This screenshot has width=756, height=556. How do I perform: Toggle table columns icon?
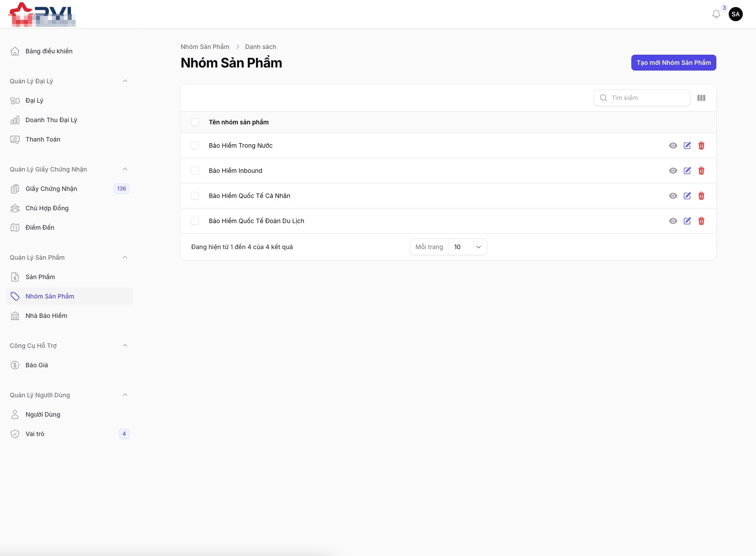[x=701, y=98]
